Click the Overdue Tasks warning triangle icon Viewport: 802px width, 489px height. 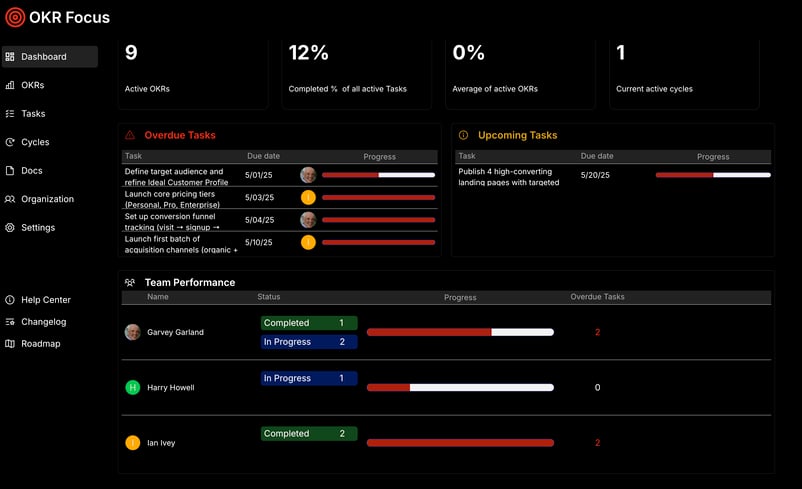tap(130, 135)
